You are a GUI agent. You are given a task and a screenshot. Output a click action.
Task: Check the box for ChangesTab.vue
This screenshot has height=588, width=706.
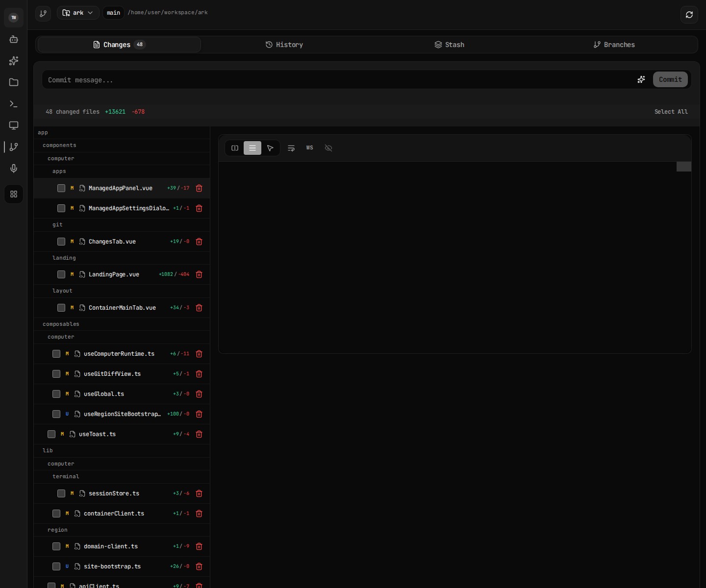(61, 242)
